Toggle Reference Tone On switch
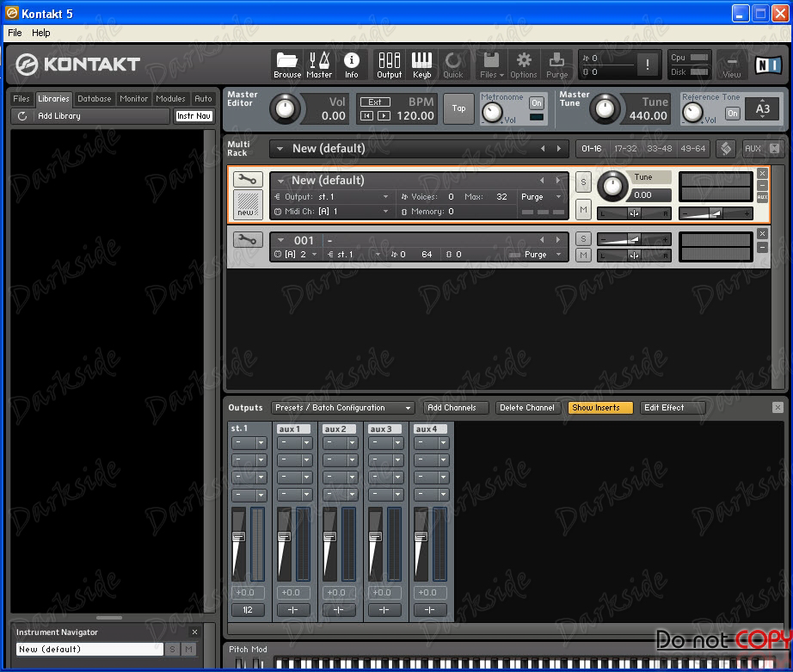 coord(732,114)
